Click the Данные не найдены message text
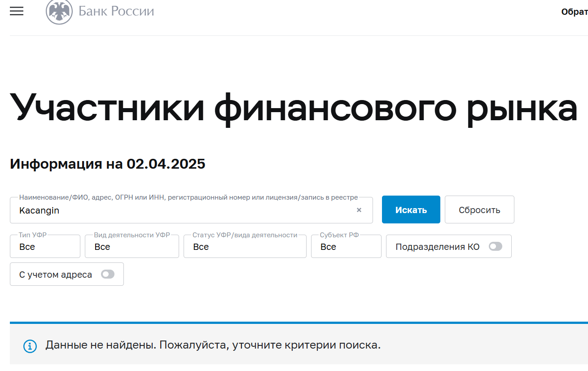Image resolution: width=588 pixels, height=371 pixels. (x=213, y=345)
